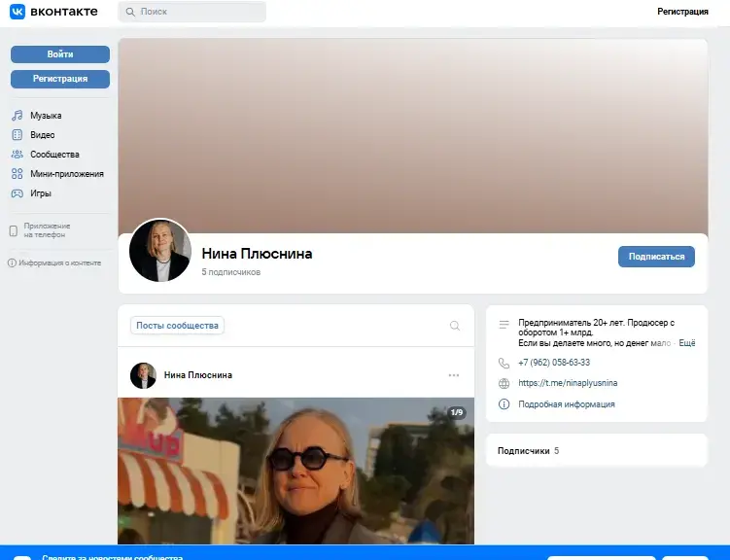
Task: Click post author name Нина Плюснина
Action: pyautogui.click(x=198, y=375)
